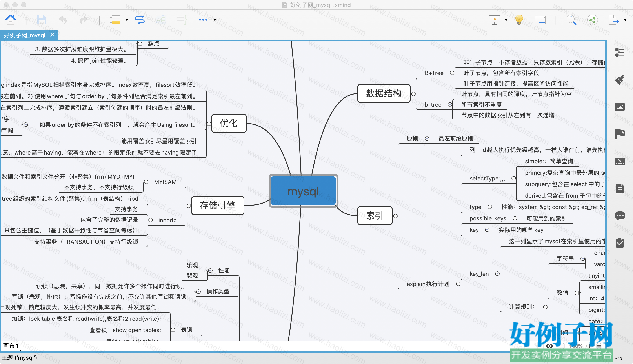Collapse the MYISAM subtopic
The height and width of the screenshot is (364, 633).
click(146, 182)
